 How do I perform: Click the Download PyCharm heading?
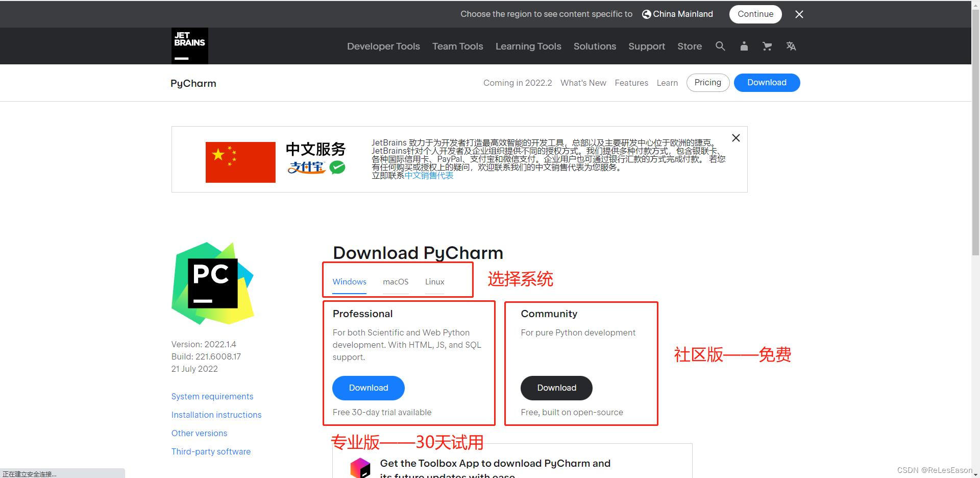tap(418, 253)
